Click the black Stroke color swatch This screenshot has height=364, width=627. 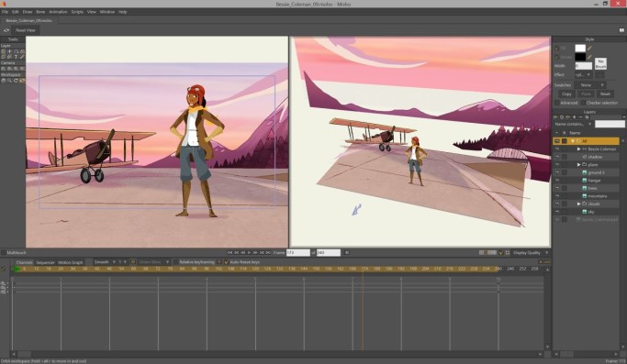coord(580,57)
